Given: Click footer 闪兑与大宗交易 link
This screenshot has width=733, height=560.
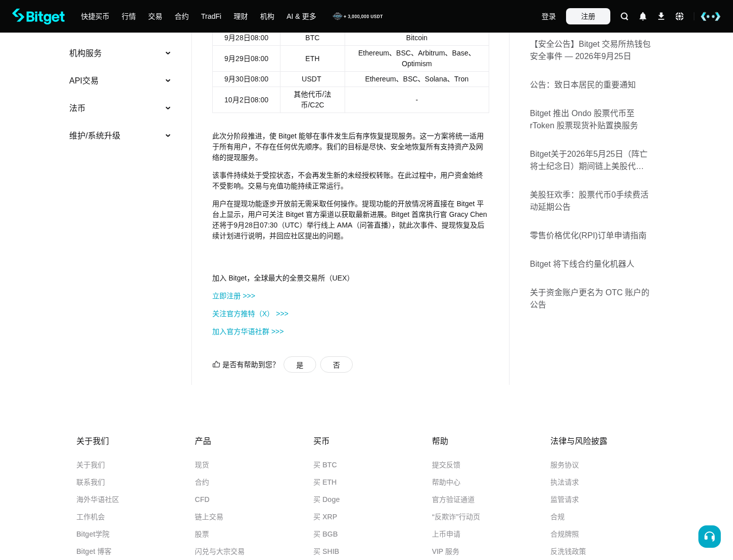Looking at the screenshot, I should 220,551.
